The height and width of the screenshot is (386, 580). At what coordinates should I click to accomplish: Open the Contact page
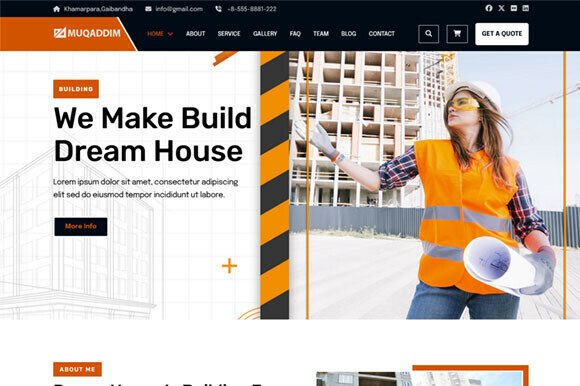pyautogui.click(x=381, y=34)
